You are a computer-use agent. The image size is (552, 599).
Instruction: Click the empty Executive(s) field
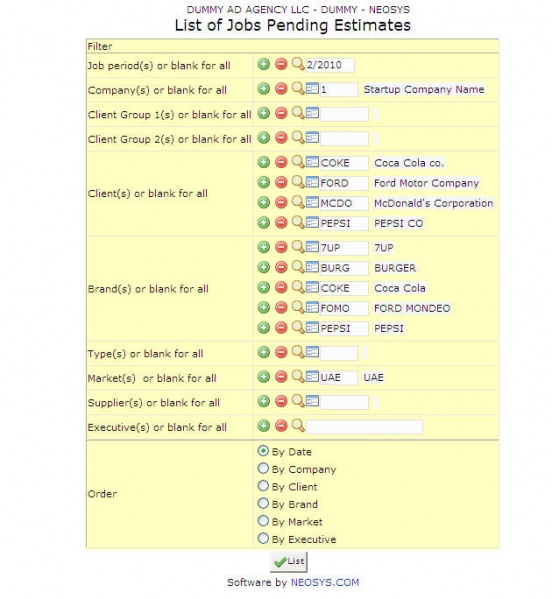(364, 427)
